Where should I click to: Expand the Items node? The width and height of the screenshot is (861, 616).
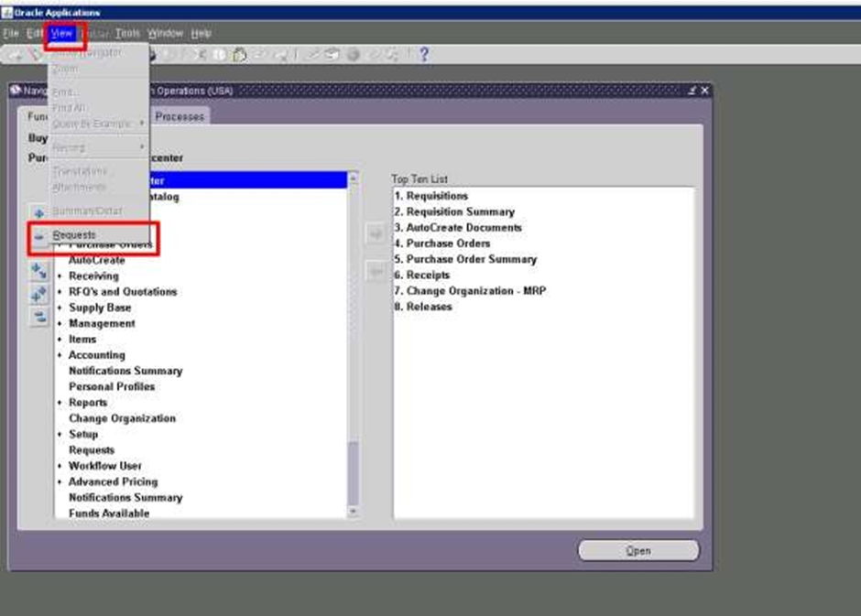(x=60, y=340)
